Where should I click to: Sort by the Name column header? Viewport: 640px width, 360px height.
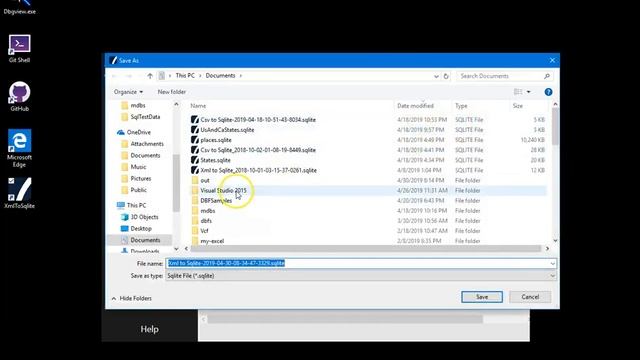[198, 106]
